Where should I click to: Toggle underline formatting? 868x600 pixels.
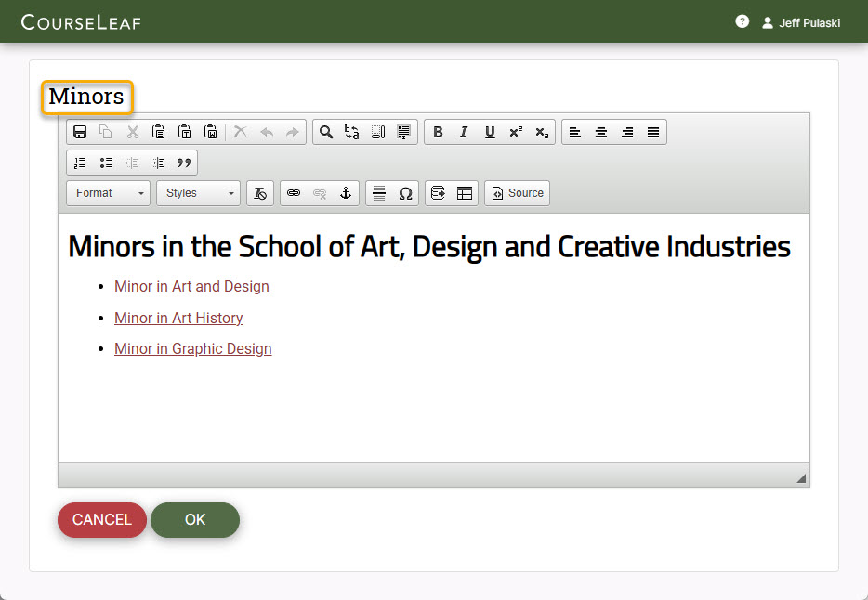point(490,132)
